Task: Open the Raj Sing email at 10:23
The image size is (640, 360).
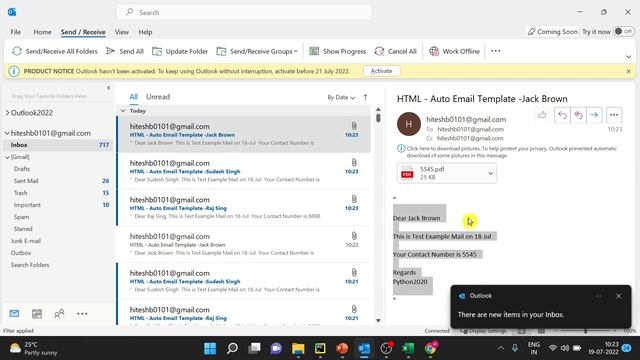Action: tap(244, 208)
